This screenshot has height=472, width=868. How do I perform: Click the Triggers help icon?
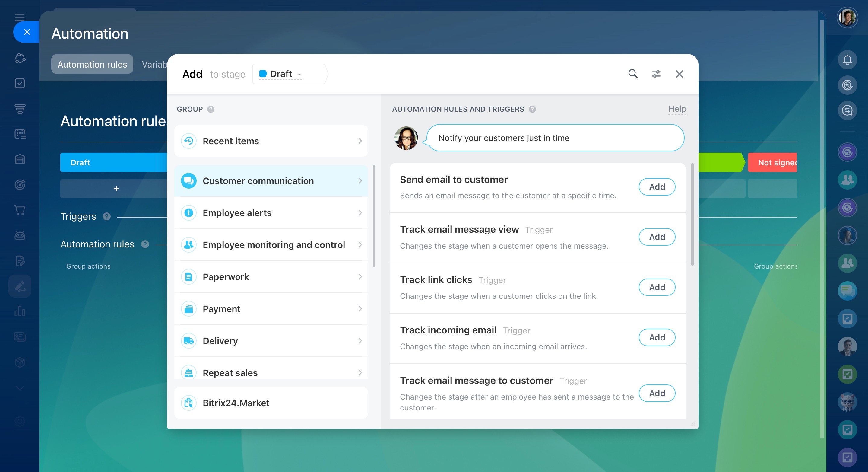pos(107,216)
